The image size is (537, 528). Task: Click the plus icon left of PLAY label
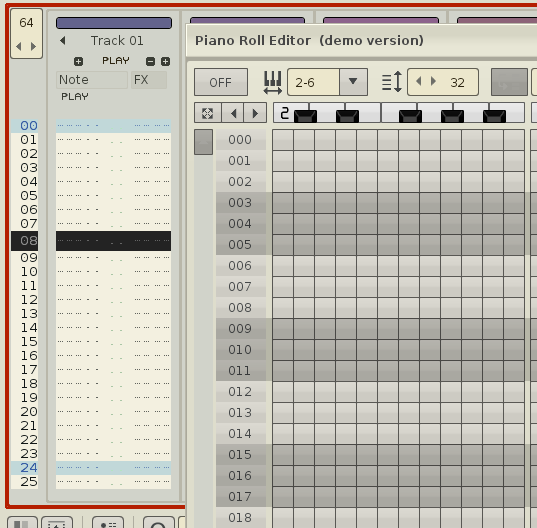78,61
